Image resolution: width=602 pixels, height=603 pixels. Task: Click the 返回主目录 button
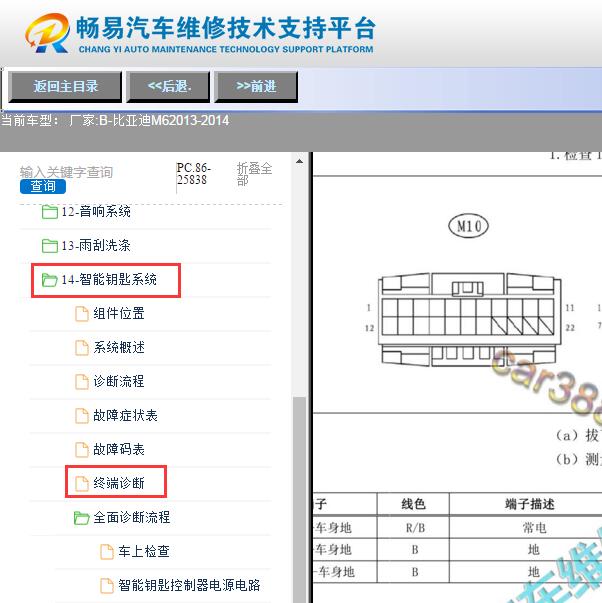[x=65, y=87]
